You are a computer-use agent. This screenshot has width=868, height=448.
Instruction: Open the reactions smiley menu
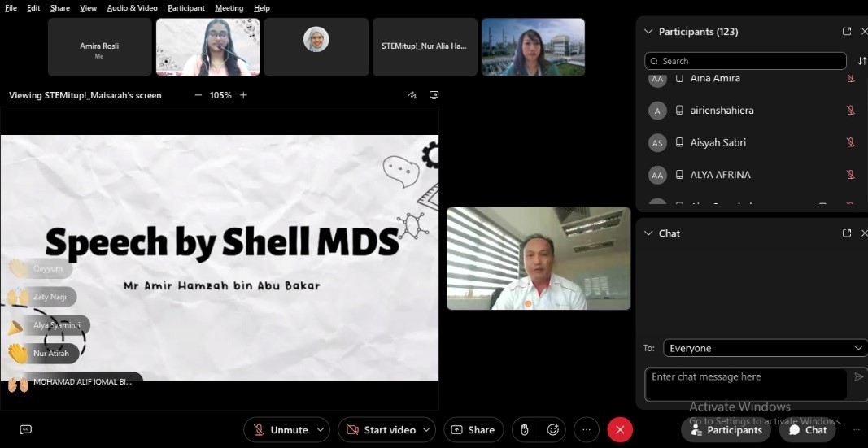[552, 430]
